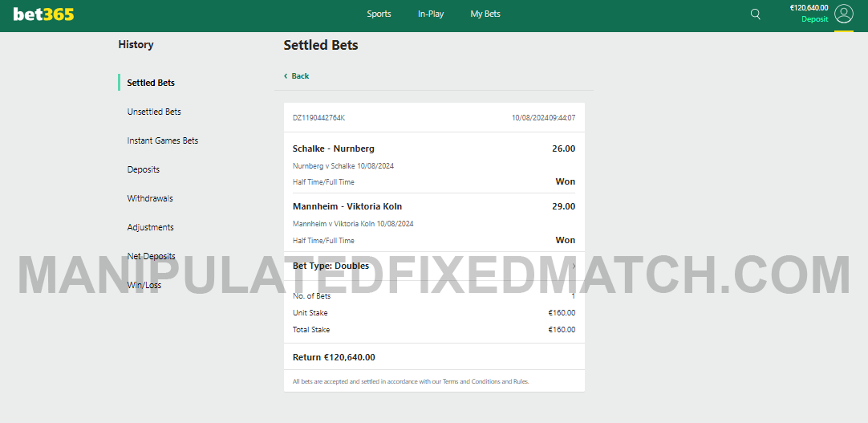Open Adjustments history item

151,227
